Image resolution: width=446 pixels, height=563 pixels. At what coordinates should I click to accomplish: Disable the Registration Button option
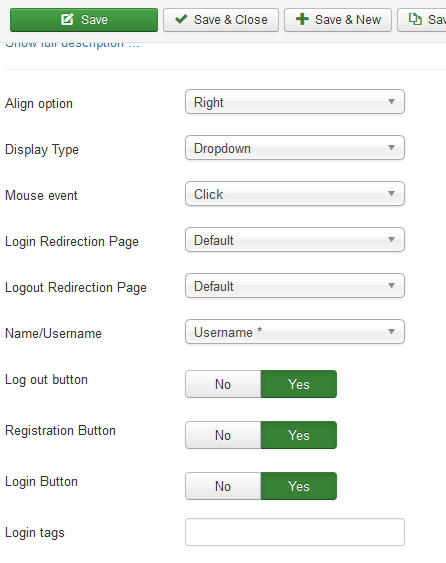[223, 435]
